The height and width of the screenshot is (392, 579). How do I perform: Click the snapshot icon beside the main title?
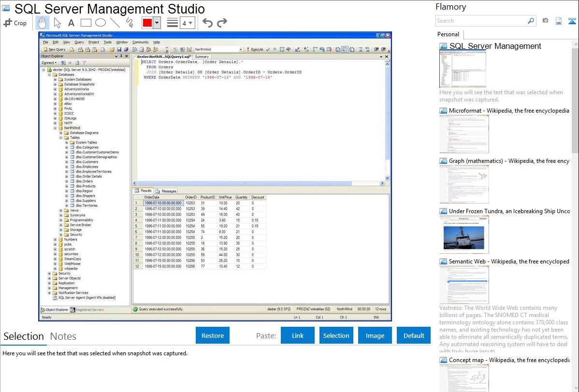coord(6,8)
